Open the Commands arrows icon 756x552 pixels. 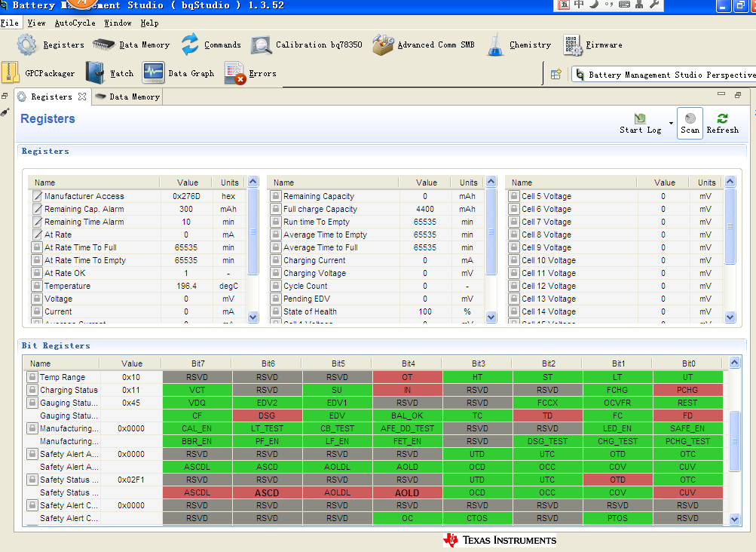pos(190,44)
